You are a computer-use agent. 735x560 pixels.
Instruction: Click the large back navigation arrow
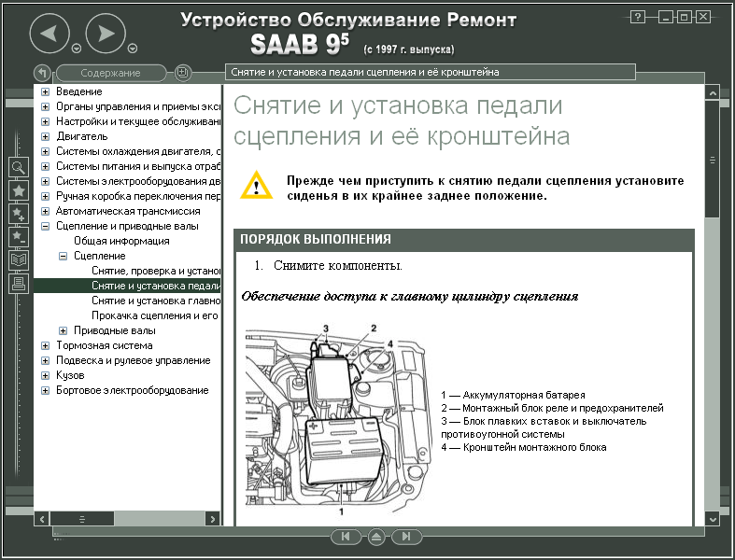coord(49,35)
